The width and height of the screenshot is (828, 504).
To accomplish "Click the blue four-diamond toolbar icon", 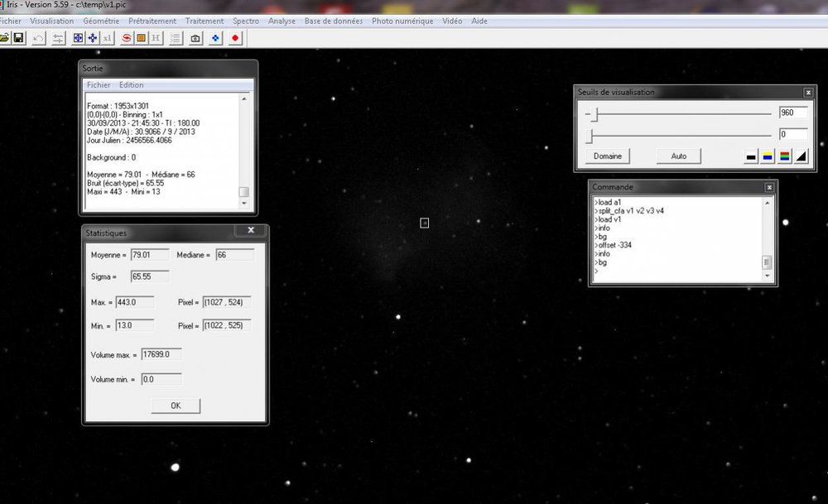I will click(215, 38).
